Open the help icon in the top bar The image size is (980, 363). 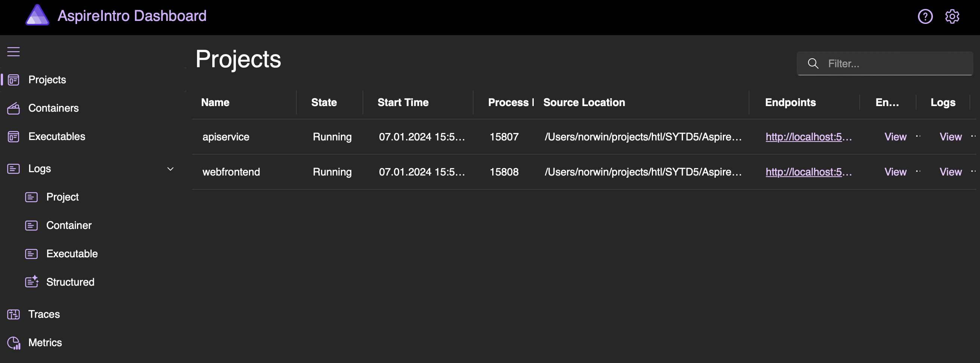coord(925,16)
